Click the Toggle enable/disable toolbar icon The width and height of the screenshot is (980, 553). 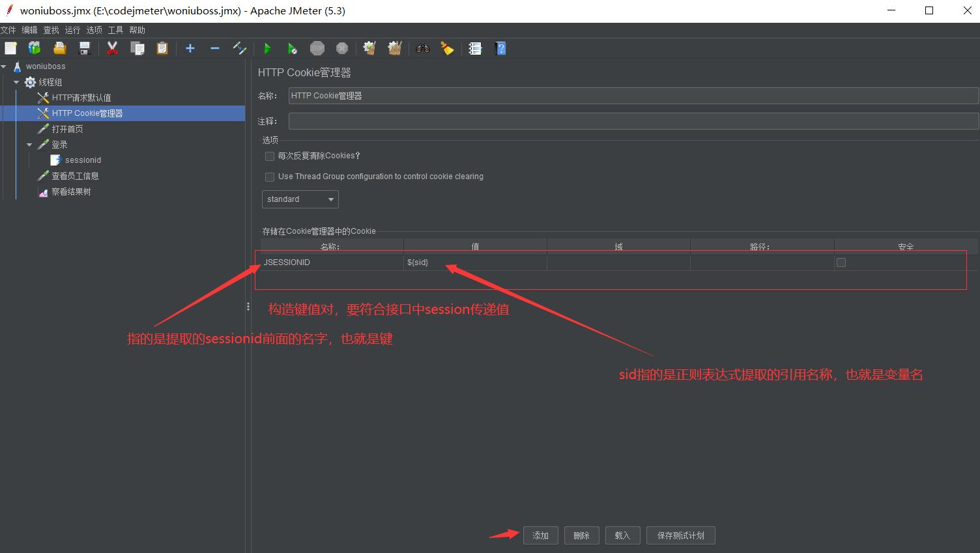click(x=240, y=48)
